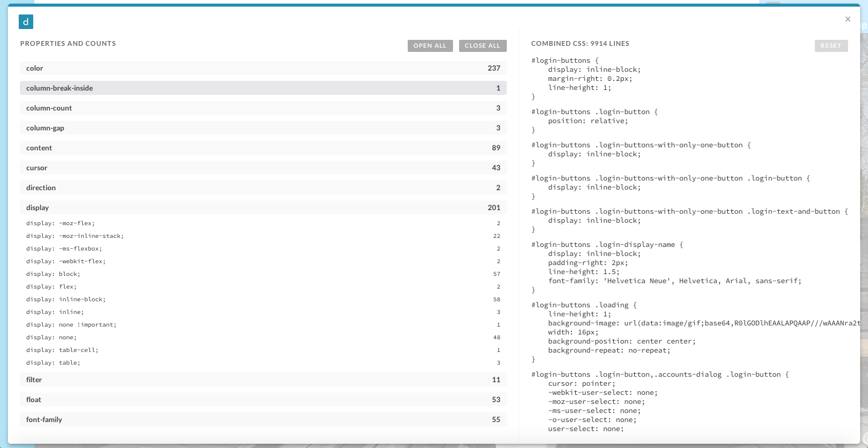Collapse the display property row

(x=263, y=208)
